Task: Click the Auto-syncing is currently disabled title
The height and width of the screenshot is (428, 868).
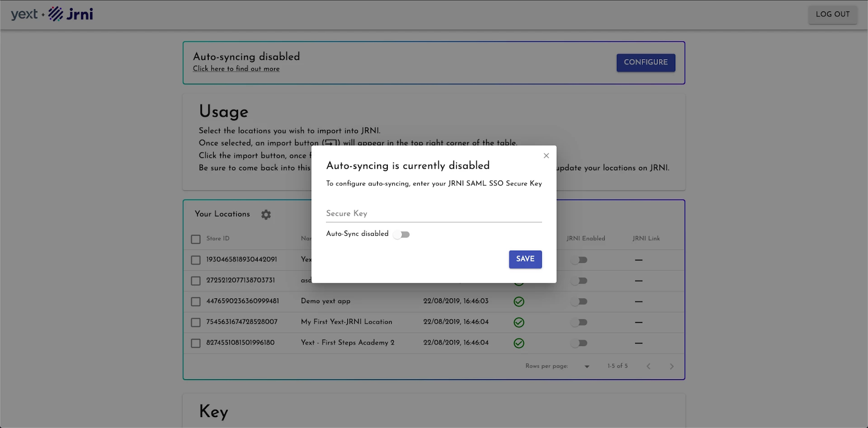Action: click(408, 165)
